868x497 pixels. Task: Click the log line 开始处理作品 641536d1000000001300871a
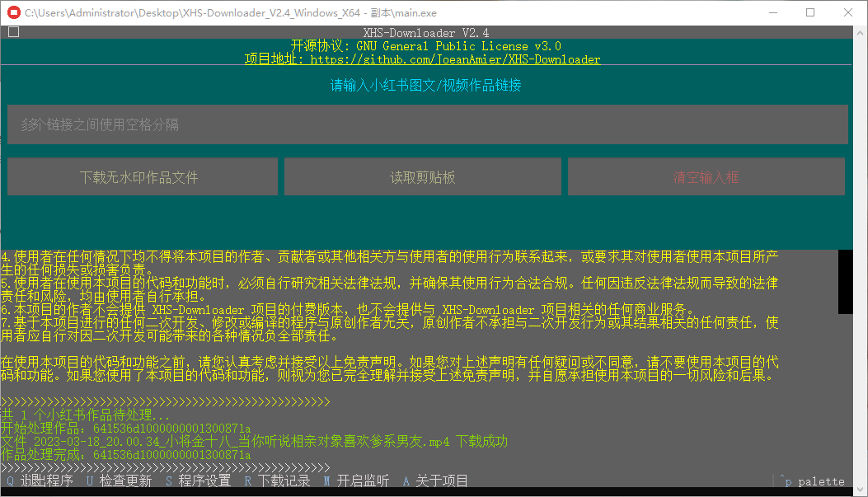[x=125, y=428]
